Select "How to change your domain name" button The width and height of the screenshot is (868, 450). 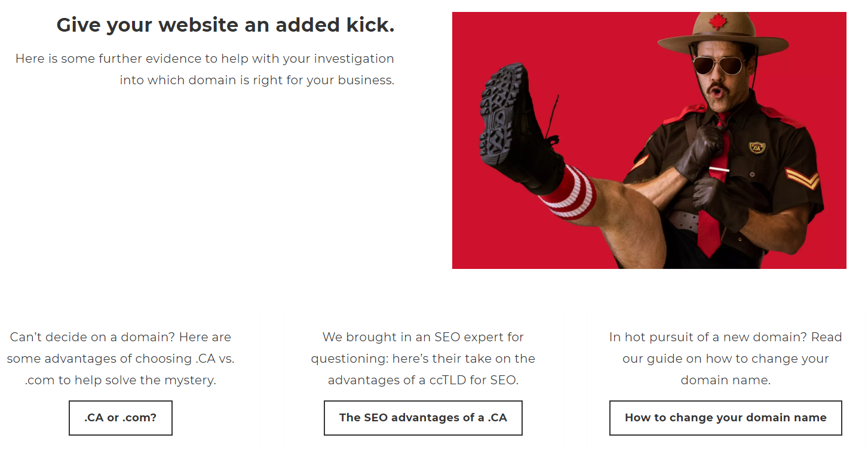pyautogui.click(x=726, y=418)
